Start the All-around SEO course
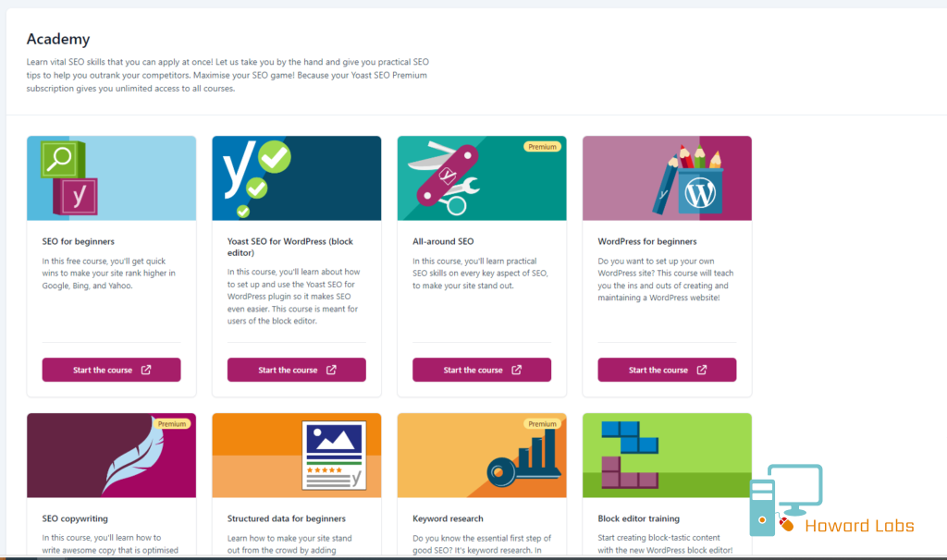The height and width of the screenshot is (560, 947). [482, 370]
